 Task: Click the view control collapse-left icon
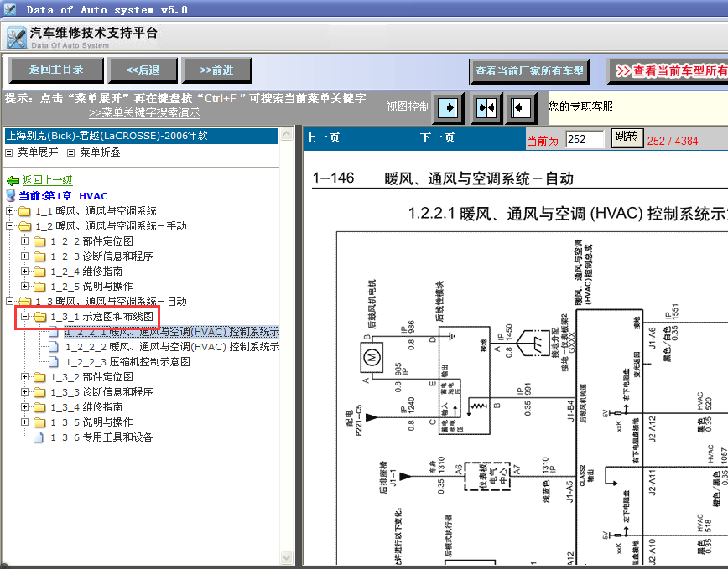tap(521, 108)
